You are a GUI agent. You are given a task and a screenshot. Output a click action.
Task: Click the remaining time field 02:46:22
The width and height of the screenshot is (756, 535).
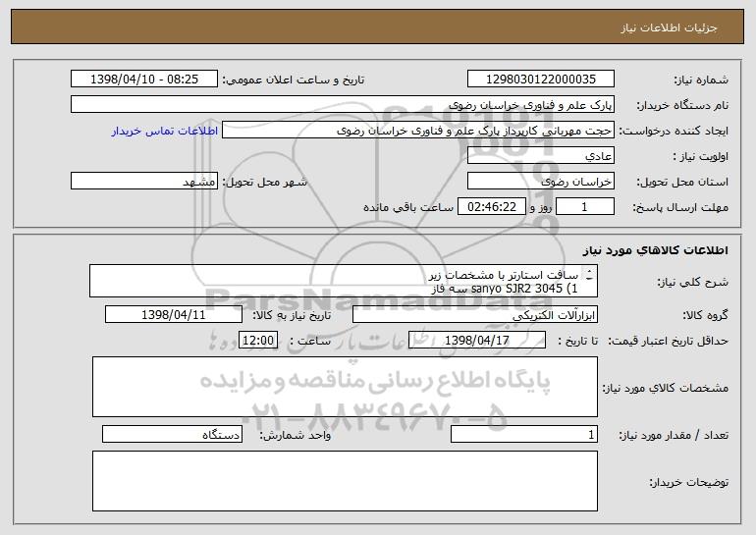click(x=491, y=206)
